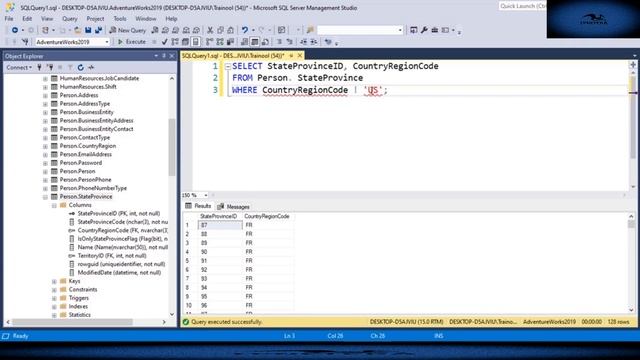The width and height of the screenshot is (640, 360).
Task: Select the Person.CountryRegion table
Action: [x=88, y=146]
